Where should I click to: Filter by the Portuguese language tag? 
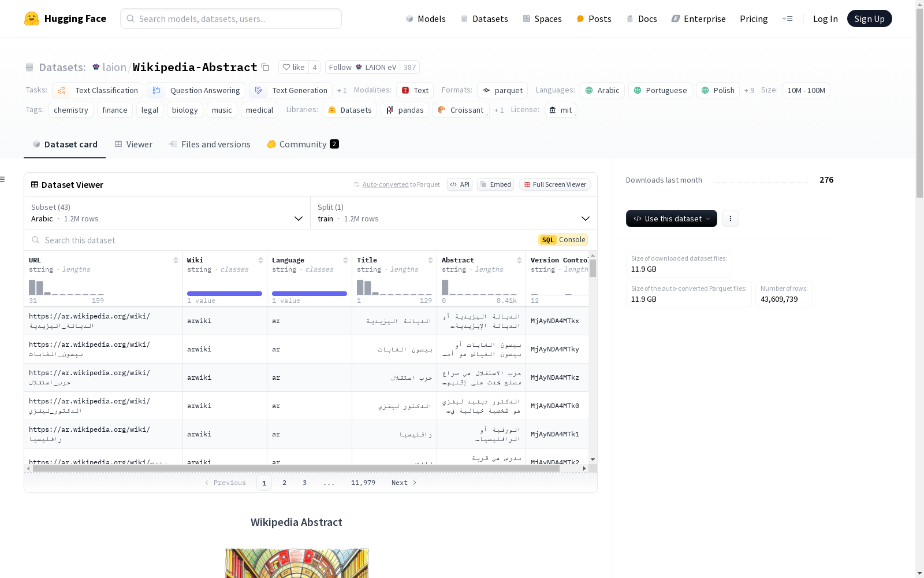660,90
